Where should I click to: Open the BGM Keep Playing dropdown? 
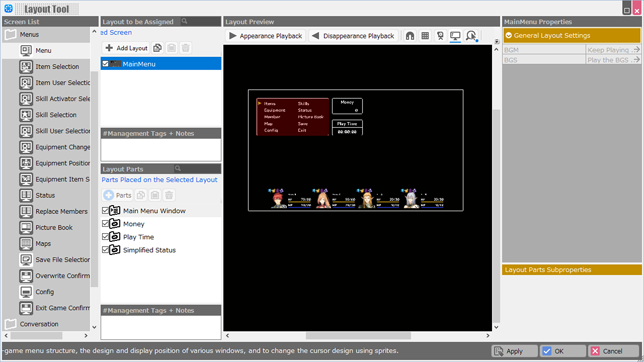click(x=614, y=50)
